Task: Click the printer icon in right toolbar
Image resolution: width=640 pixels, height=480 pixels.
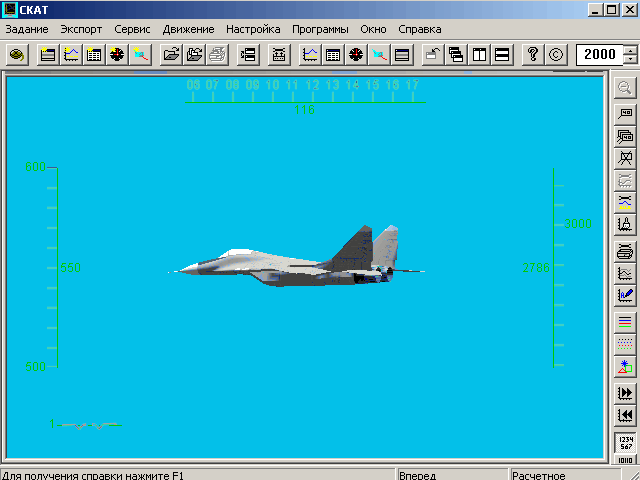Action: 625,251
